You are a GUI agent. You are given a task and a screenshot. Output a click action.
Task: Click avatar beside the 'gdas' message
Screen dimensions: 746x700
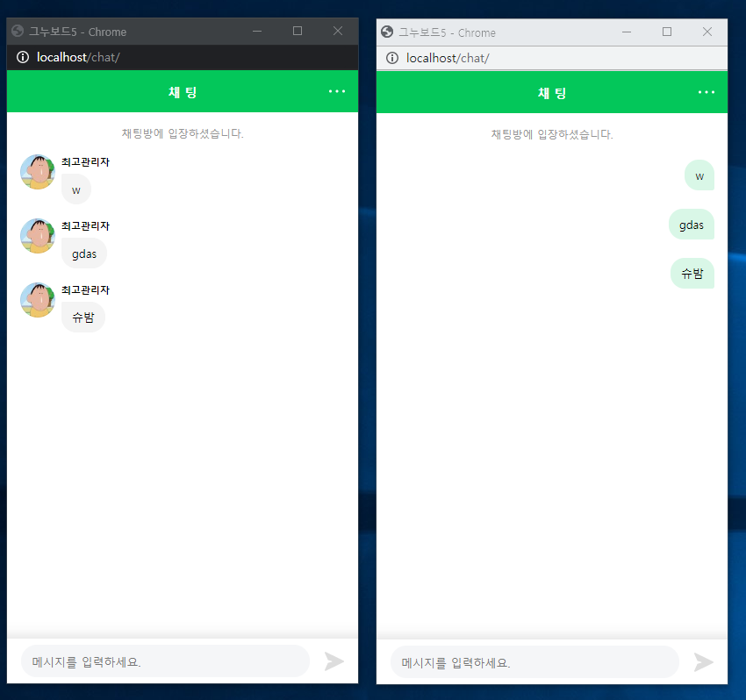click(38, 236)
